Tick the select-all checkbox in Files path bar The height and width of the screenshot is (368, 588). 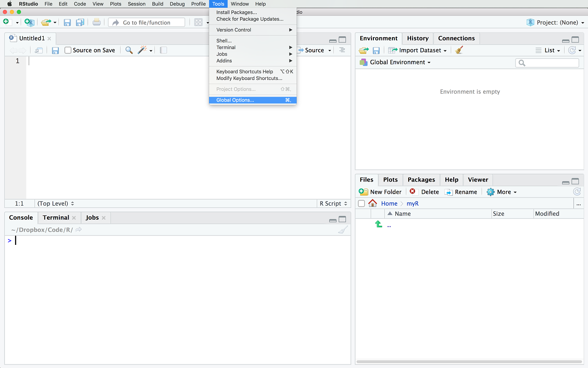362,204
